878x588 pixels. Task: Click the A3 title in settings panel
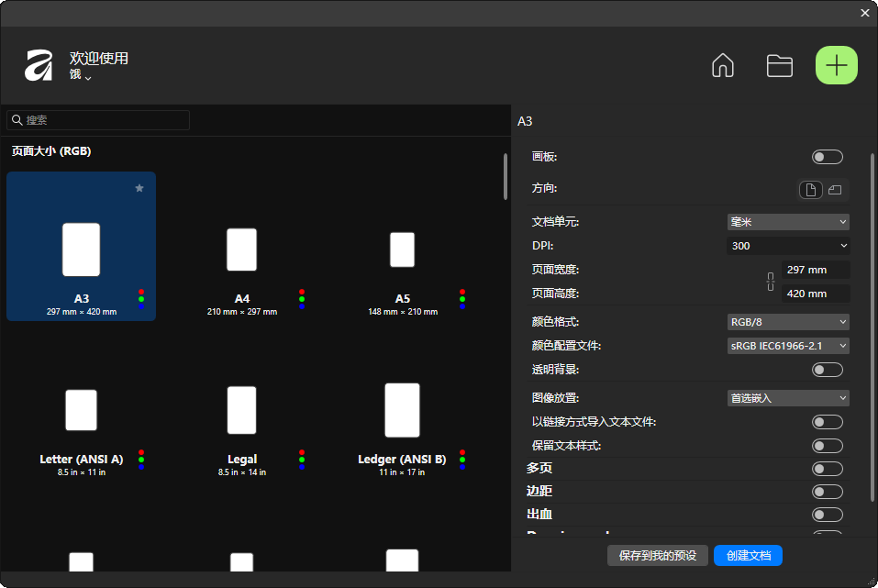pyautogui.click(x=525, y=121)
